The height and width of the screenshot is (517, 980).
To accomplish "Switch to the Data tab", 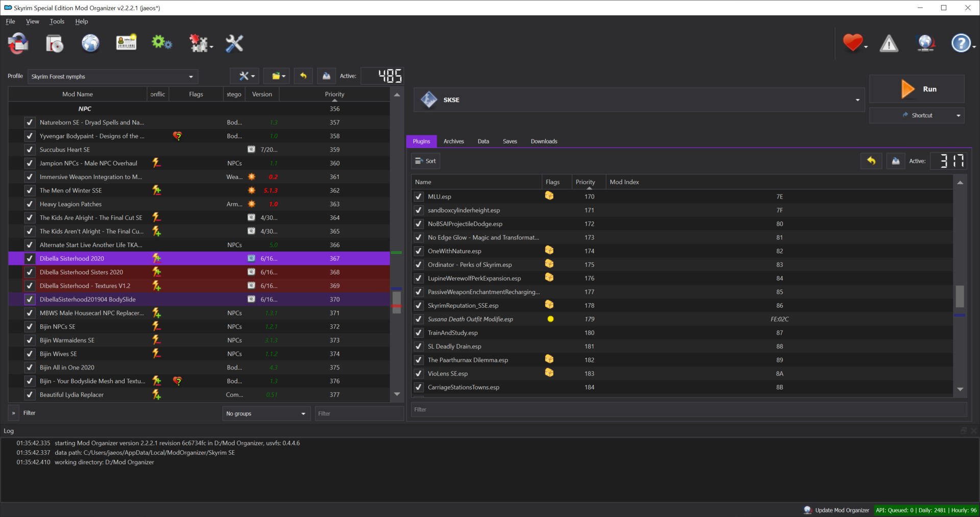I will (483, 141).
